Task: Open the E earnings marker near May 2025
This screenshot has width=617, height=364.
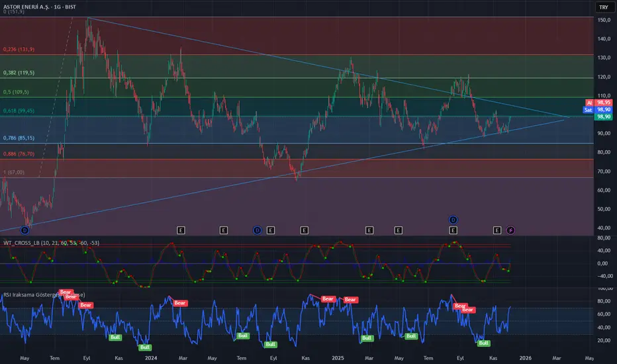Action: [x=399, y=230]
